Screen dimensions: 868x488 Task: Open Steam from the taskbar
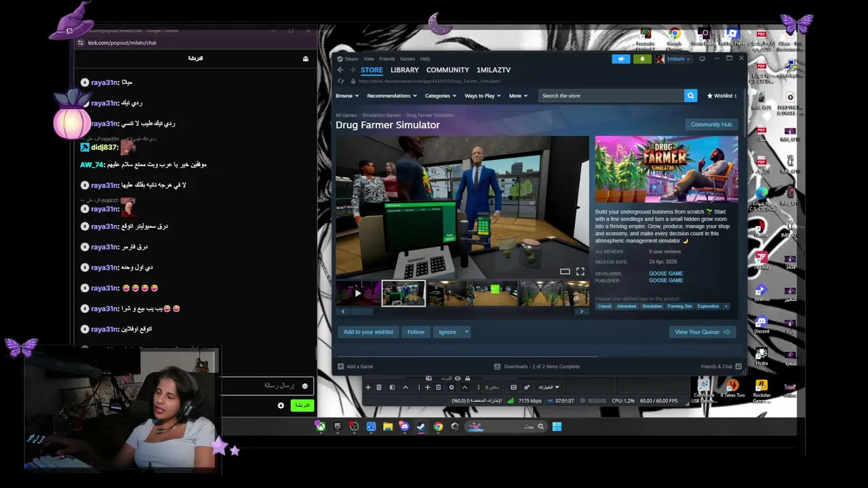tap(421, 426)
